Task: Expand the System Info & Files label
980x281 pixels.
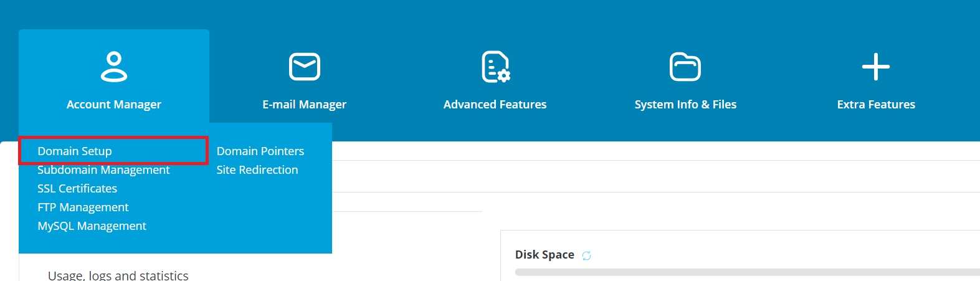Action: coord(685,105)
